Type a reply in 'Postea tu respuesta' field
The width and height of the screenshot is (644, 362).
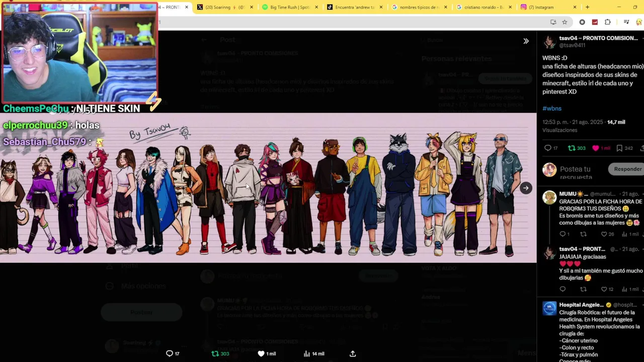point(579,172)
